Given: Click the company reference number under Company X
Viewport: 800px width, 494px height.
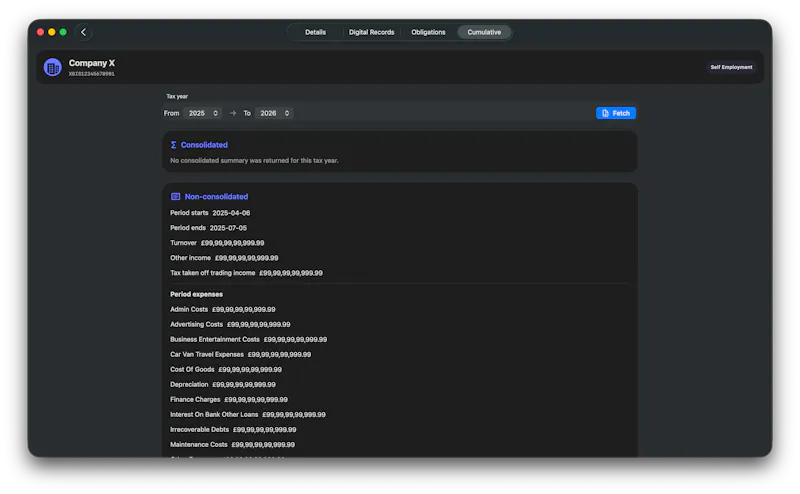Looking at the screenshot, I should tap(92, 74).
